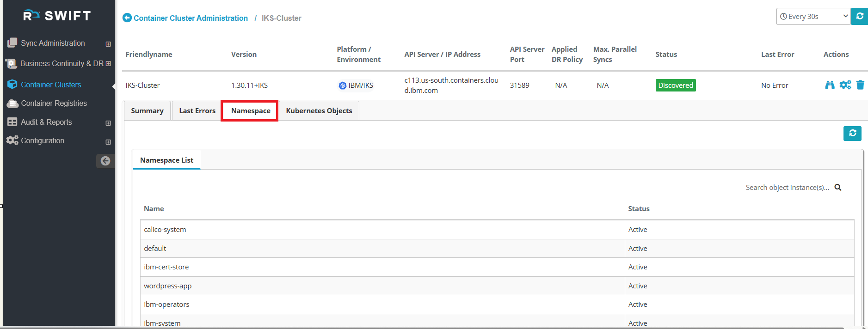Click the IBM/IKS platform icon
Image resolution: width=868 pixels, height=329 pixels.
click(x=343, y=85)
